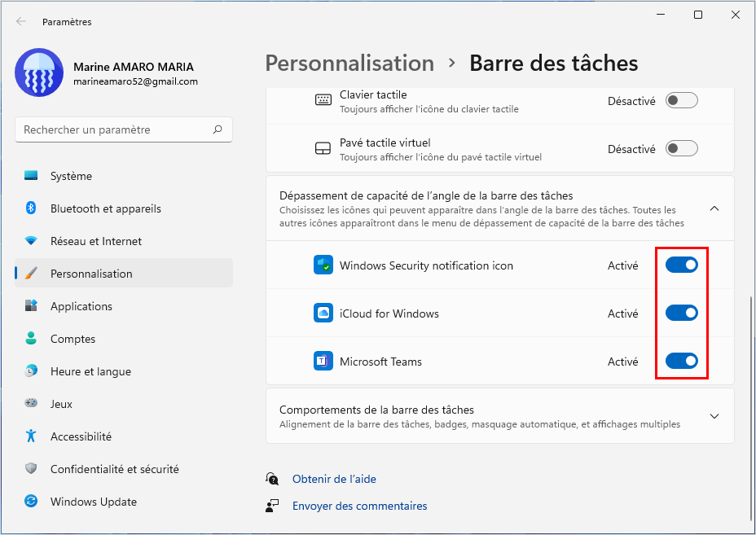Click the Windows Security shield icon
Screen dimensions: 756x535
[x=323, y=265]
